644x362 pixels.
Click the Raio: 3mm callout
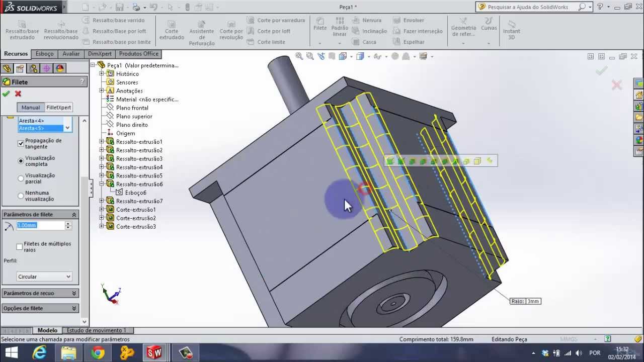point(525,301)
